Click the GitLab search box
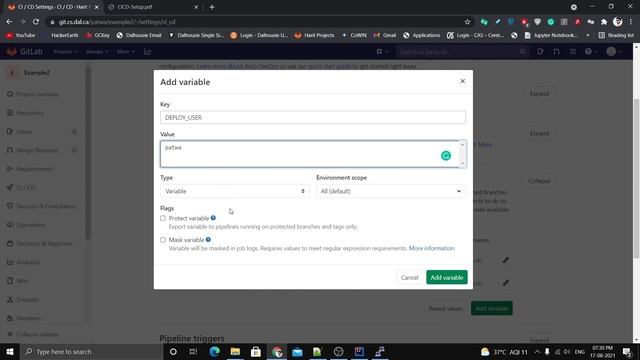This screenshot has height=360, width=640. 462,52
